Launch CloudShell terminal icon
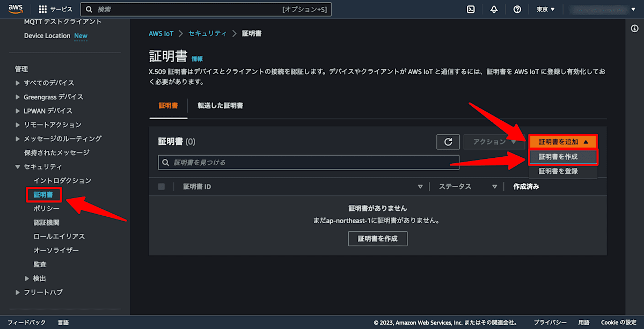The width and height of the screenshot is (644, 329). click(471, 9)
